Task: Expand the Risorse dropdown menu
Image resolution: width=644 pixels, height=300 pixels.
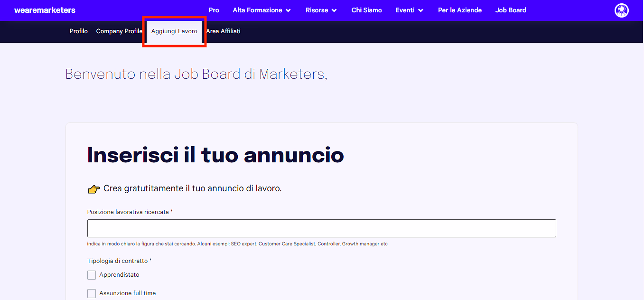Action: [317, 10]
